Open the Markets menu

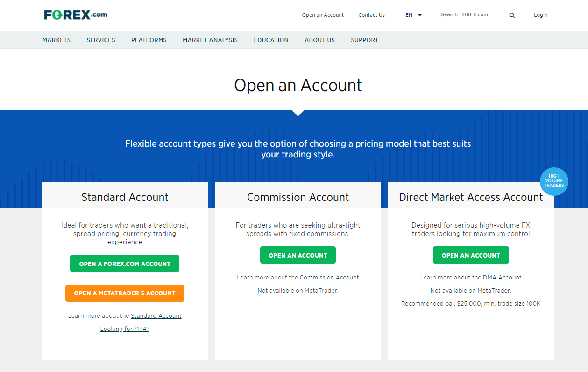pyautogui.click(x=57, y=40)
